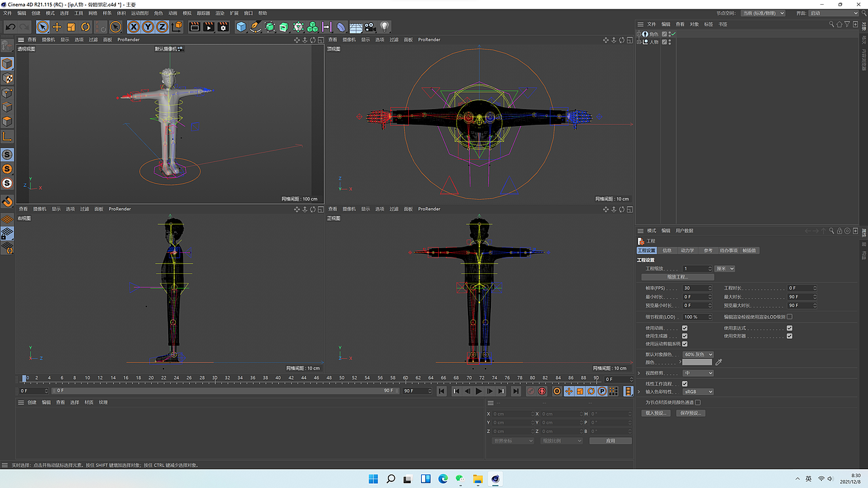Uncheck the 线性工作流程 option
The width and height of the screenshot is (868, 488).
pos(684,383)
